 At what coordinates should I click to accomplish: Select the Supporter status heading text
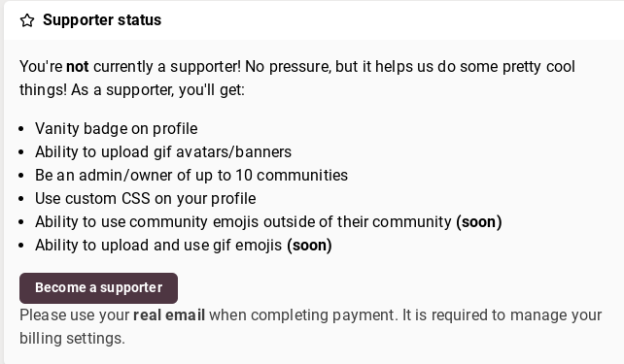(x=102, y=19)
